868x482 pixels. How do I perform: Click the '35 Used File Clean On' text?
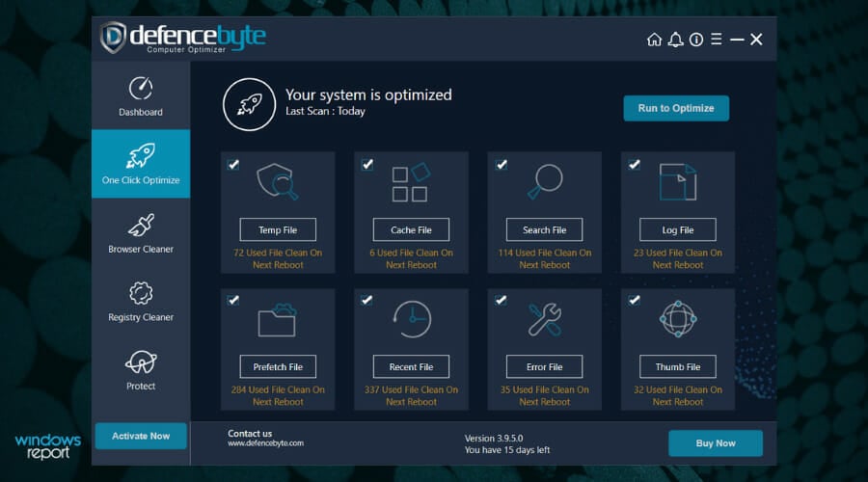[545, 389]
